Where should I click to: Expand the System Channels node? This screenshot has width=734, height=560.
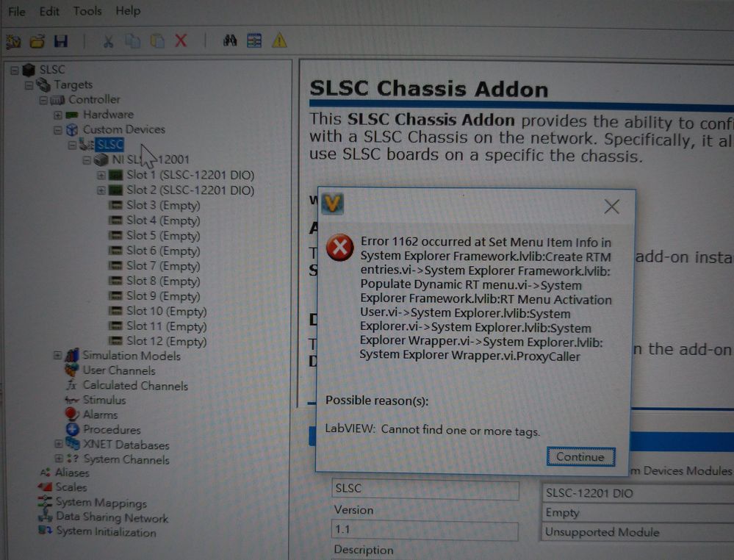point(59,458)
